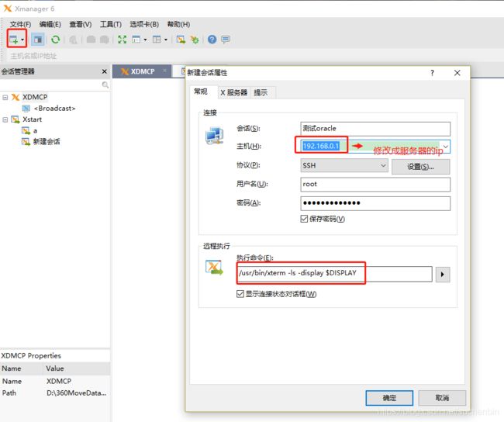Click the first greyed-out cloud toolbar icon

coord(91,40)
